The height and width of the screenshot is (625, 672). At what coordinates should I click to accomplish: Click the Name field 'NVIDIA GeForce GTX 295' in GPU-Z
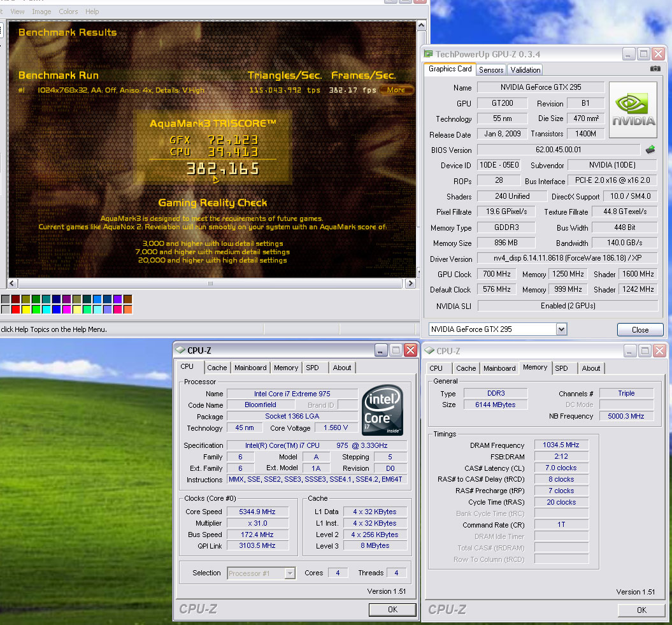click(x=540, y=87)
